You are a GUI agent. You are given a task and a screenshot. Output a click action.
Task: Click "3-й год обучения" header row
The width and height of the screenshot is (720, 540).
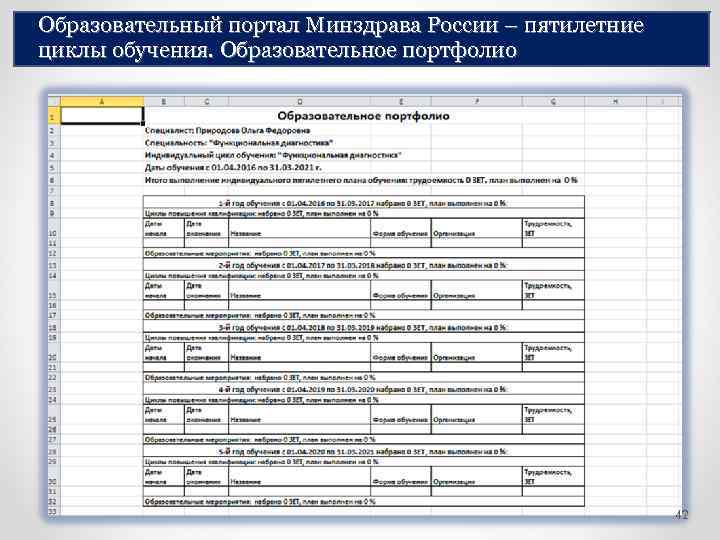coord(364,327)
